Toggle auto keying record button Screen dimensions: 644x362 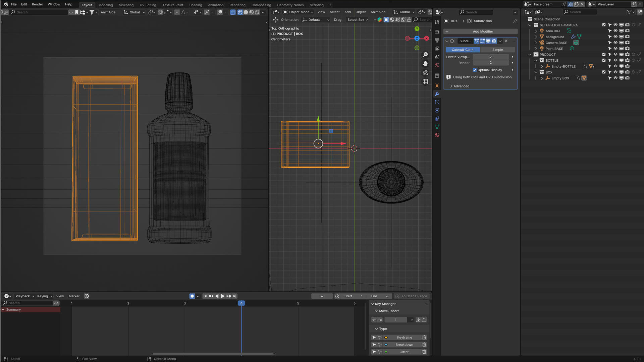(192, 296)
